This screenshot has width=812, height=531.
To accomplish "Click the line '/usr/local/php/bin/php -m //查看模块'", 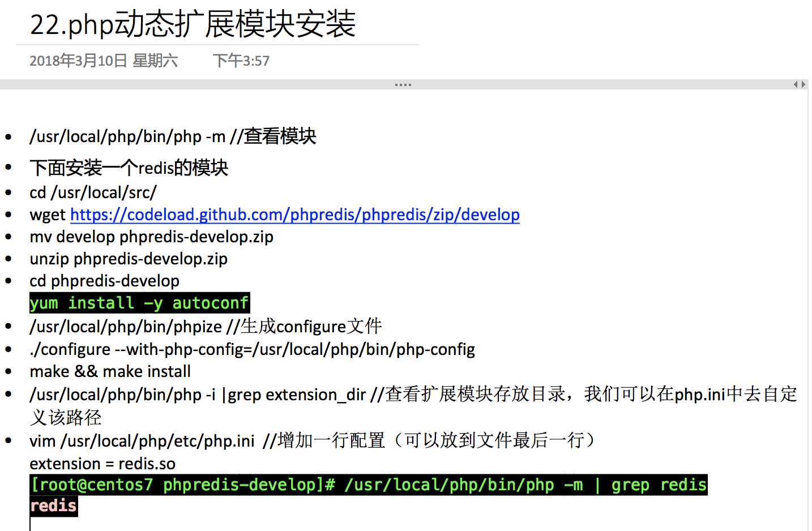I will click(x=173, y=136).
